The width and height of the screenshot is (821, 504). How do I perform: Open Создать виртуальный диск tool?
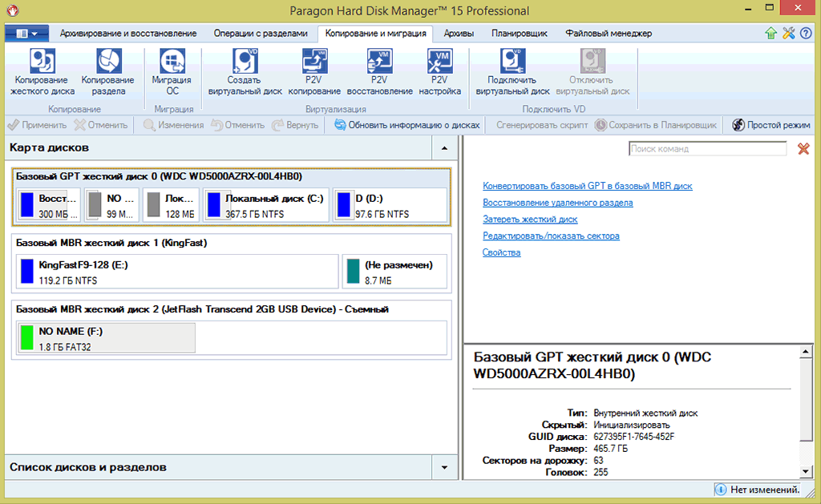click(245, 72)
